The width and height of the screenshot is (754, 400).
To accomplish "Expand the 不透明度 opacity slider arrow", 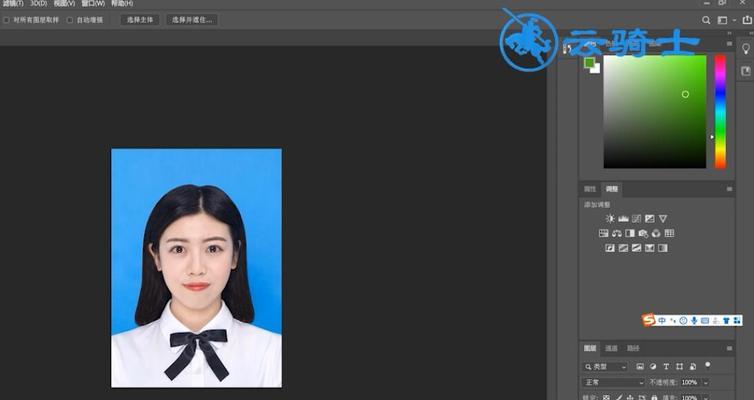I will tap(706, 383).
